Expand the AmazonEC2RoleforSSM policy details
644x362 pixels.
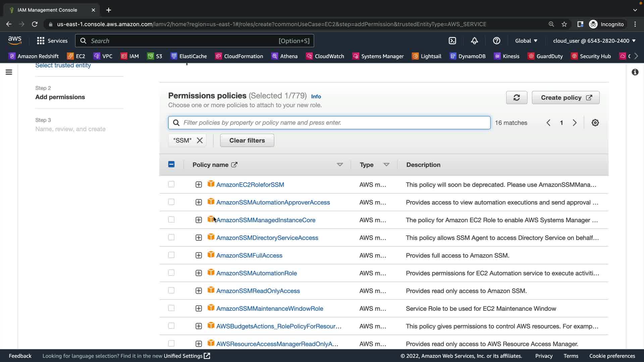199,185
